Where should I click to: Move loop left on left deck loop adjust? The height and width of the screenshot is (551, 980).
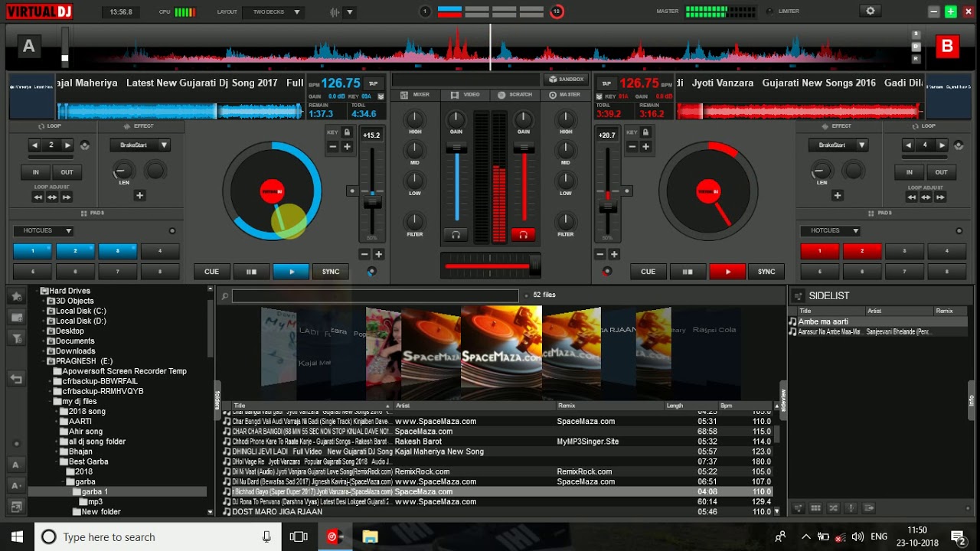pos(38,197)
